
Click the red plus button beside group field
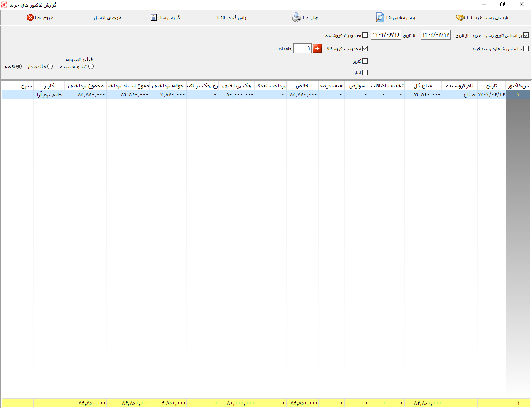317,49
